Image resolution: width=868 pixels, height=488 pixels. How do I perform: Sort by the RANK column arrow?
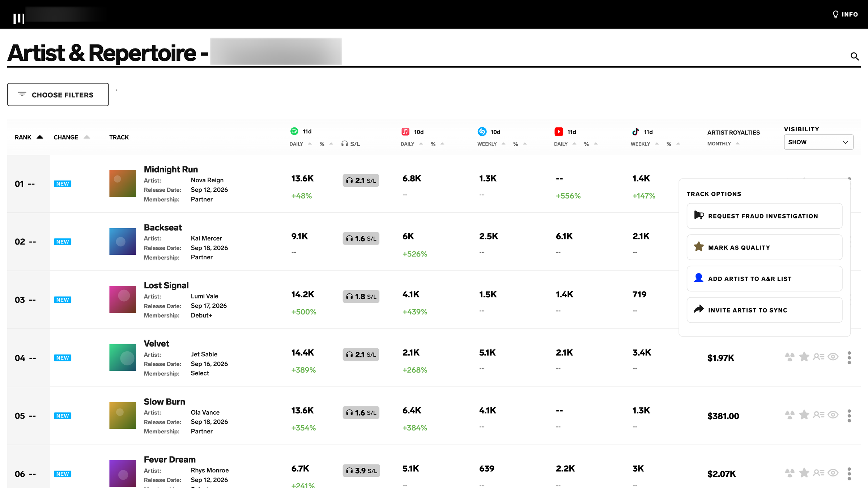tap(40, 137)
